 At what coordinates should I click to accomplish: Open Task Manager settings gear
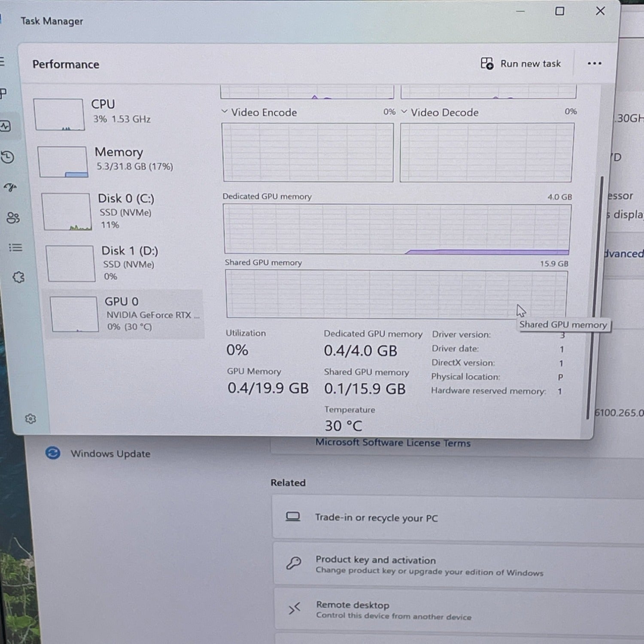(x=30, y=419)
